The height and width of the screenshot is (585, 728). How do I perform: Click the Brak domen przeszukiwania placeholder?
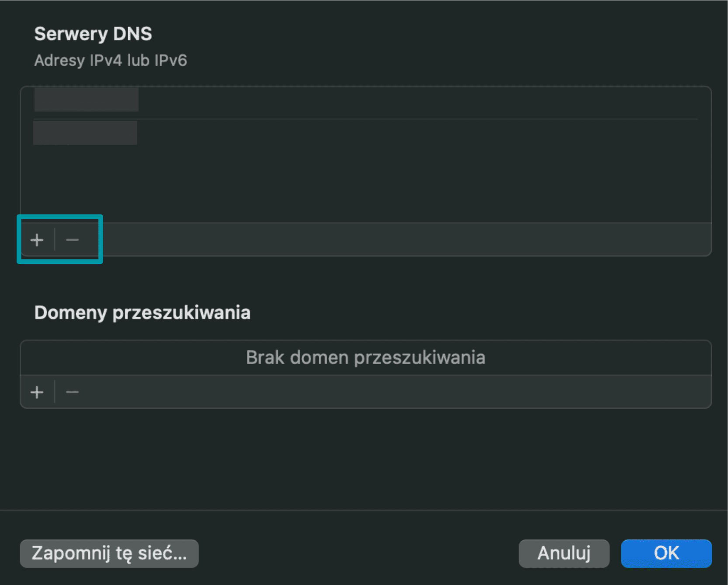pyautogui.click(x=366, y=357)
